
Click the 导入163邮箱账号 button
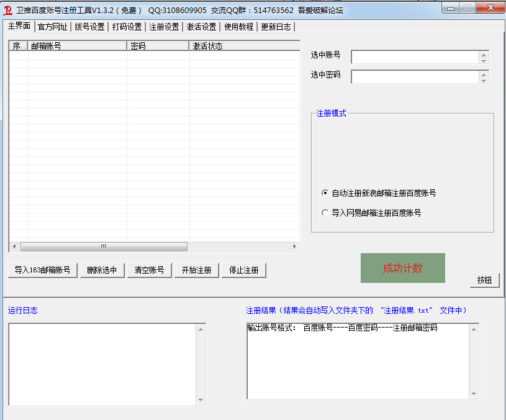tap(43, 270)
